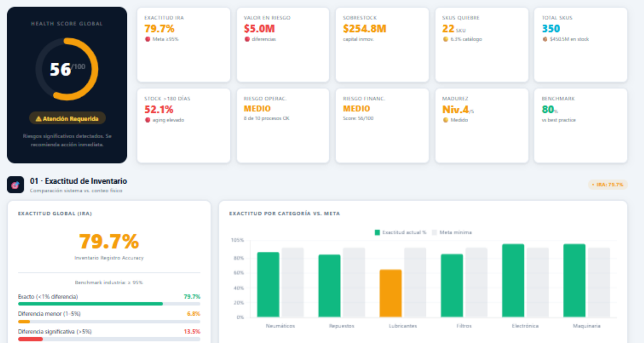Click the green Filtros bar in chart

(x=452, y=285)
